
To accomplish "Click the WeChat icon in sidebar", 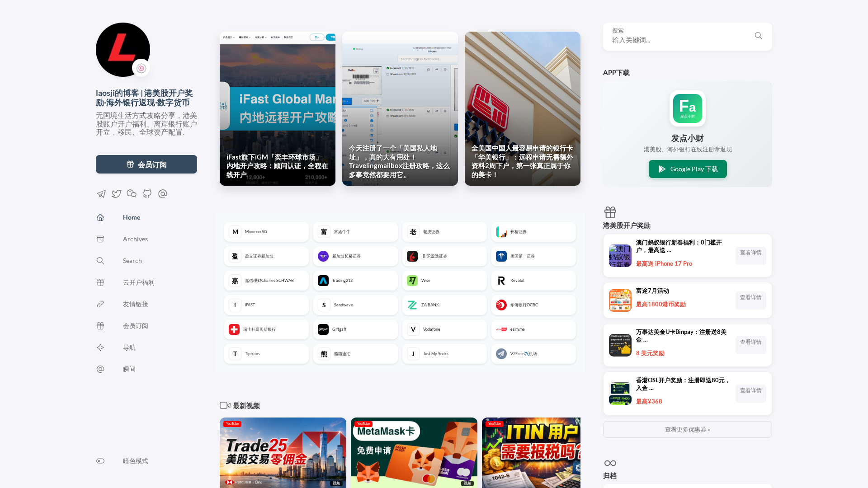I will (132, 194).
